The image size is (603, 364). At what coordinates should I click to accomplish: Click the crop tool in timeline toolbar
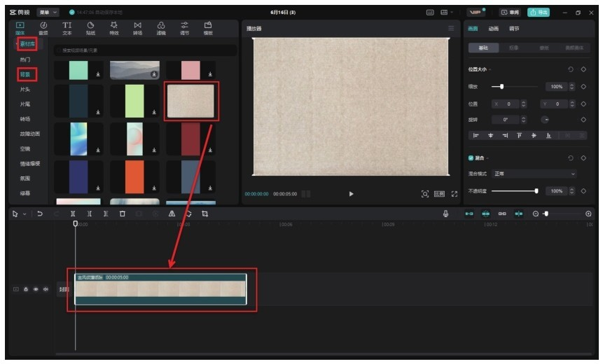[205, 213]
